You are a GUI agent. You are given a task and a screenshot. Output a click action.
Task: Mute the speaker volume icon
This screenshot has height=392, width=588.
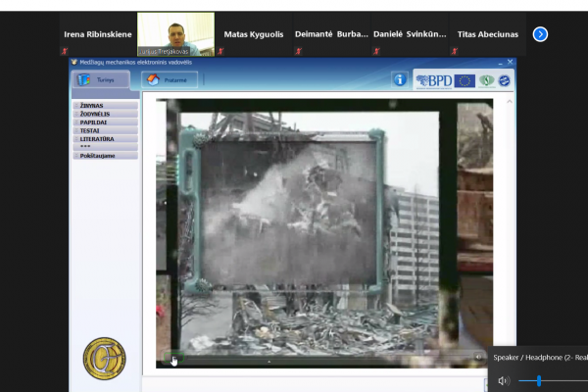tap(504, 381)
